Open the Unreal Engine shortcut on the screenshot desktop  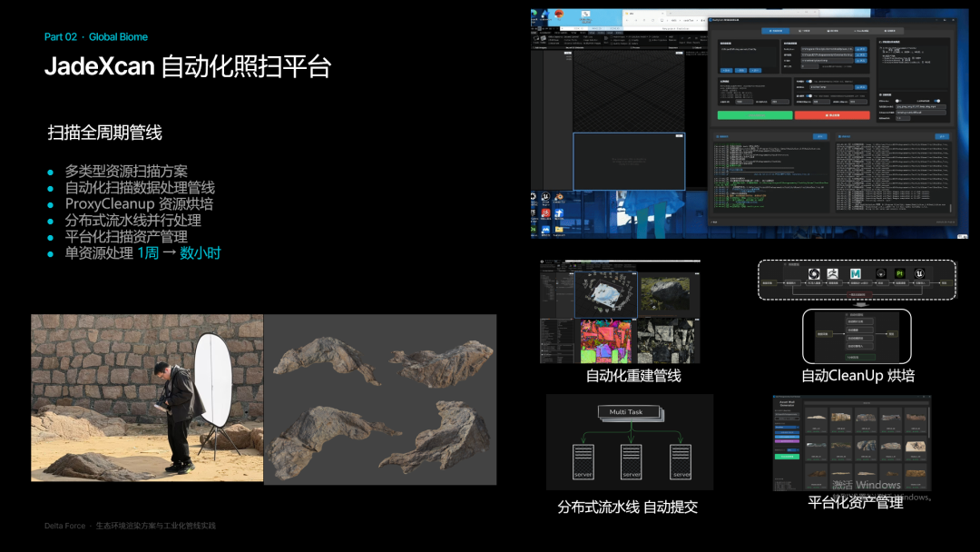[x=545, y=198]
